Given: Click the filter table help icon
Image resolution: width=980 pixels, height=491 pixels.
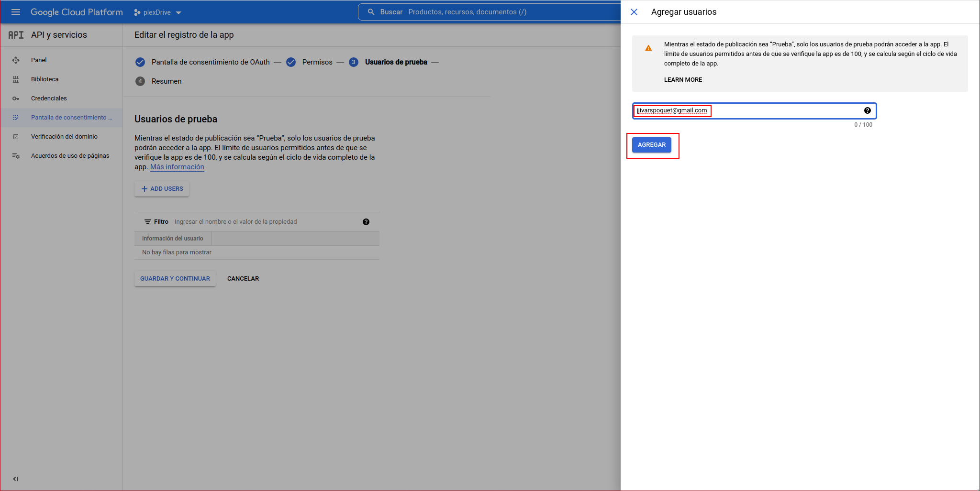Looking at the screenshot, I should tap(366, 222).
